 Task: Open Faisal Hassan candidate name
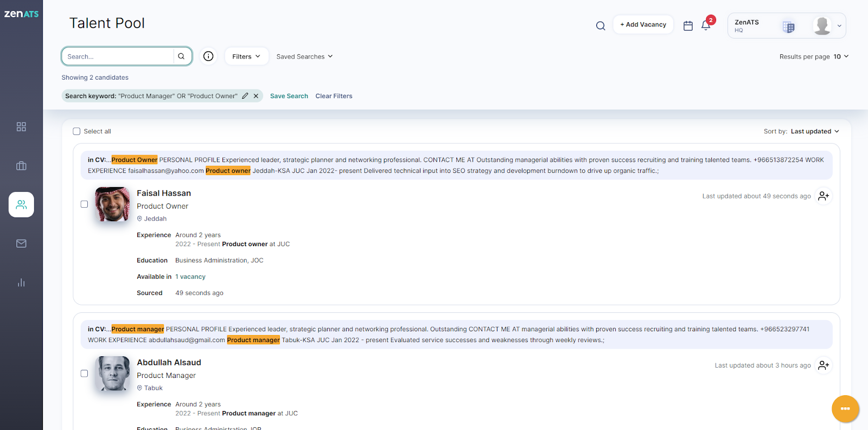(x=164, y=193)
